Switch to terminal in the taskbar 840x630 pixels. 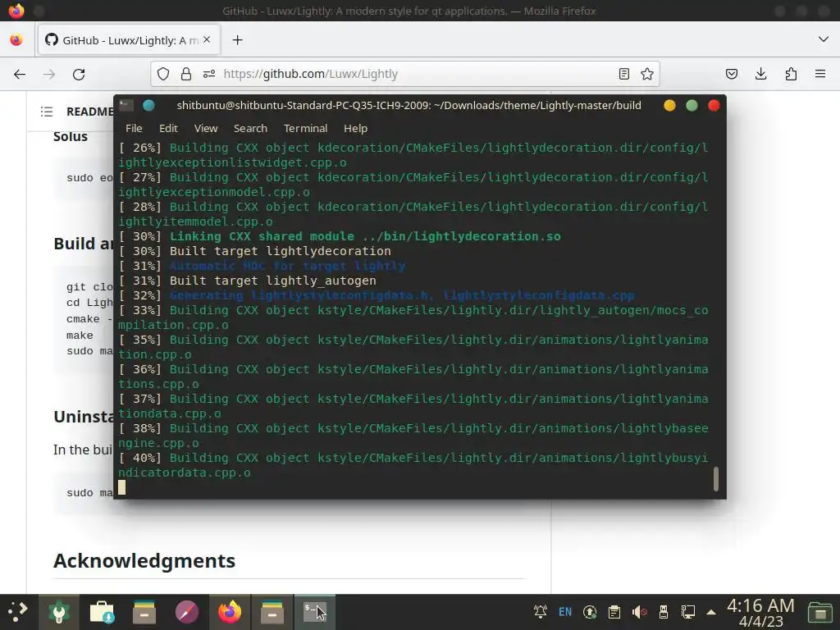(315, 612)
